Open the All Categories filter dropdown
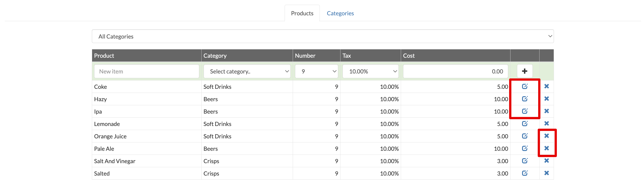This screenshot has height=192, width=644. click(322, 36)
